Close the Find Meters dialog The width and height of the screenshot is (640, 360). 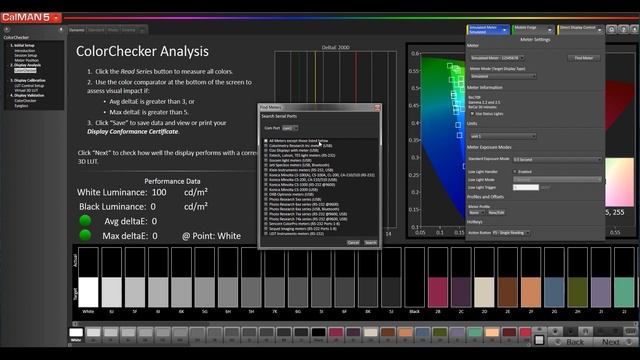pos(377,108)
